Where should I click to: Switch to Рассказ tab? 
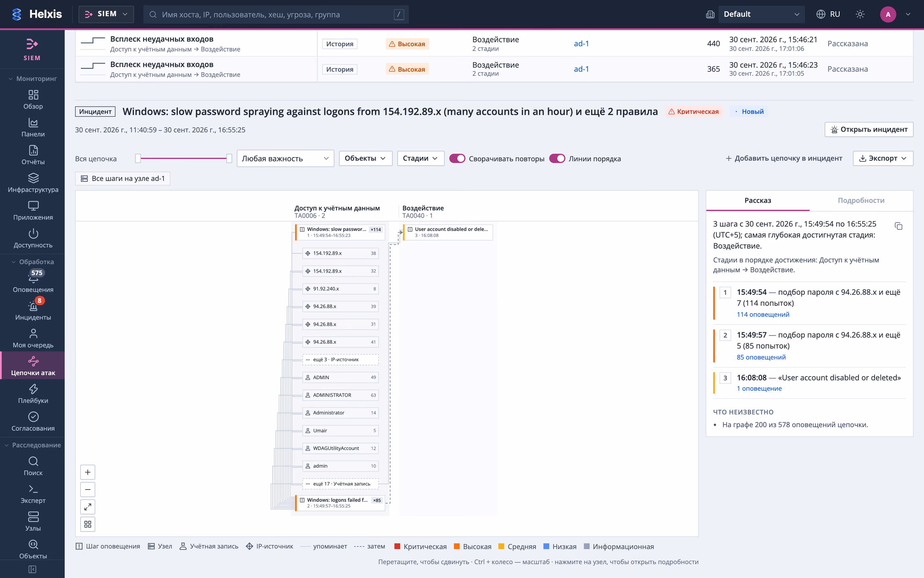coord(758,200)
